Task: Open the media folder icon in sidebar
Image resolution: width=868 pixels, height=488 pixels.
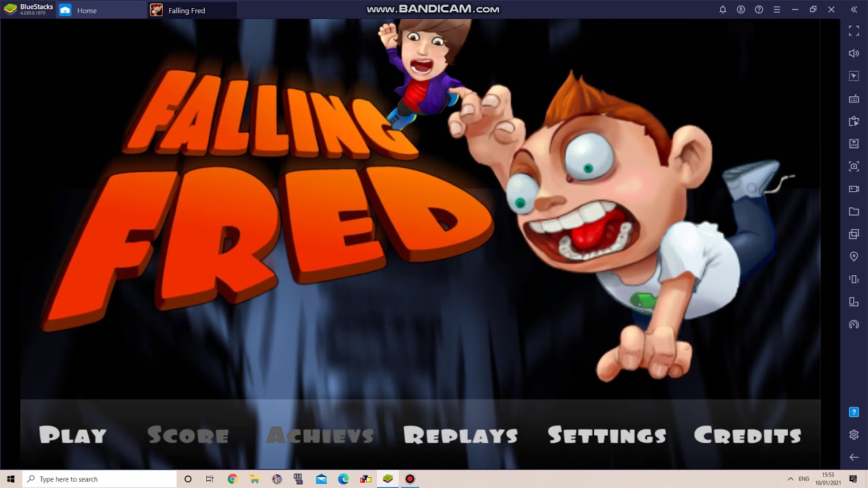Action: point(854,211)
